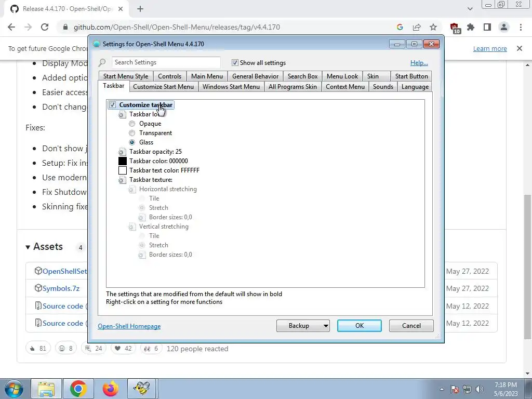Confirm settings with OK button
This screenshot has width=532, height=399.
360,326
